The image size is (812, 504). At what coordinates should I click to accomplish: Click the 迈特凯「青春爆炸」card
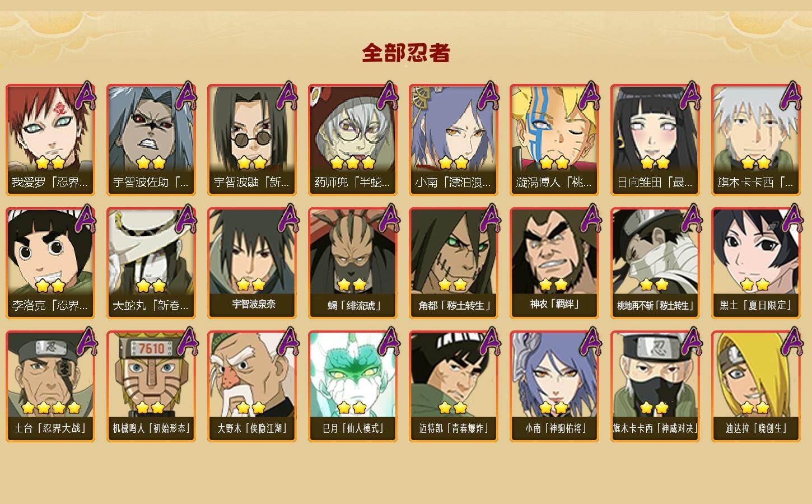coord(454,386)
